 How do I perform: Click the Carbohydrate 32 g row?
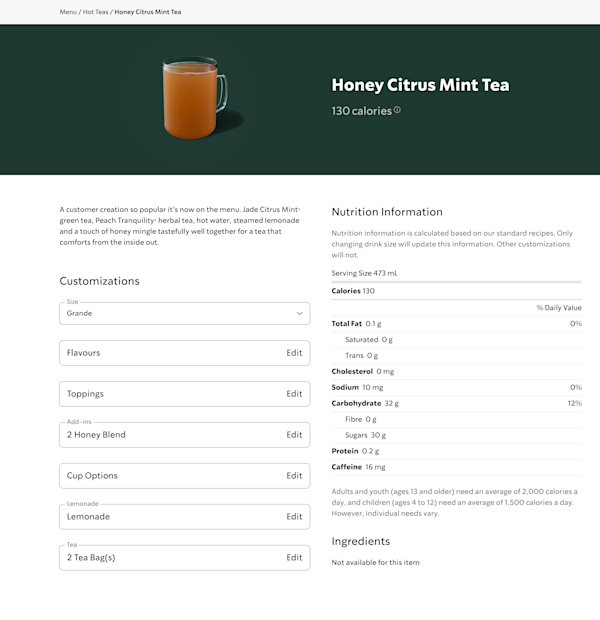(456, 403)
